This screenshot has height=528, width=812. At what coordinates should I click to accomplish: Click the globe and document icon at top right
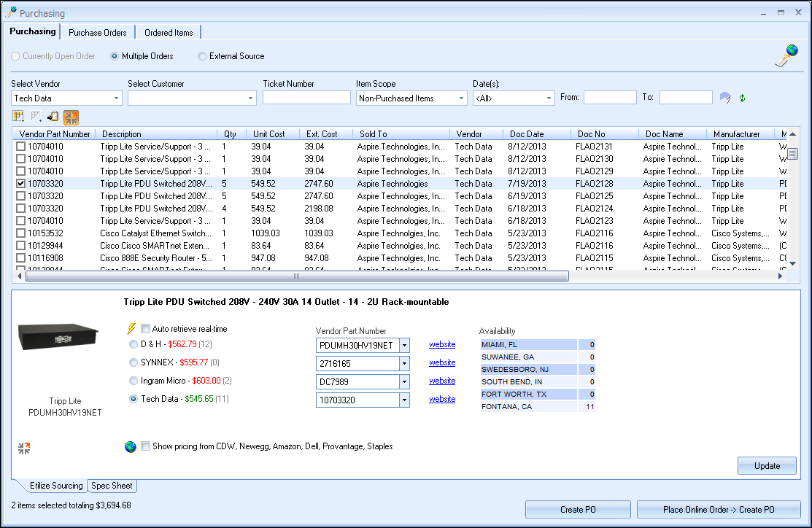click(x=786, y=56)
